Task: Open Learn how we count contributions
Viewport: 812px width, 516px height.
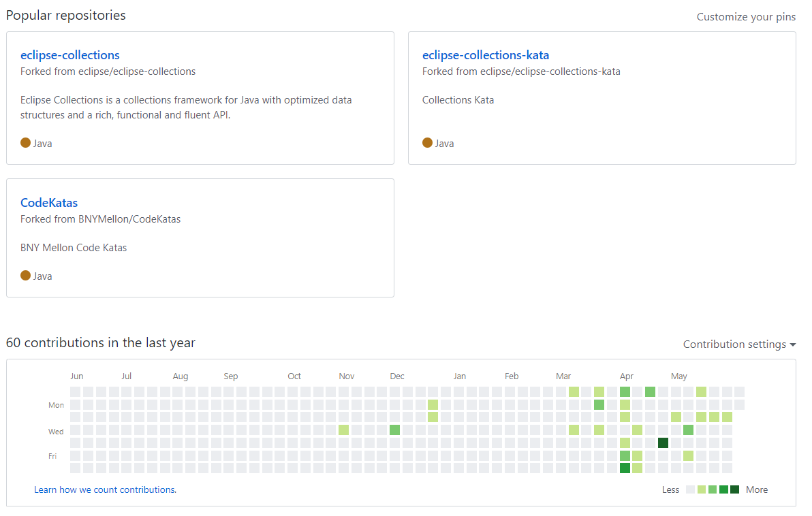Action: (105, 489)
